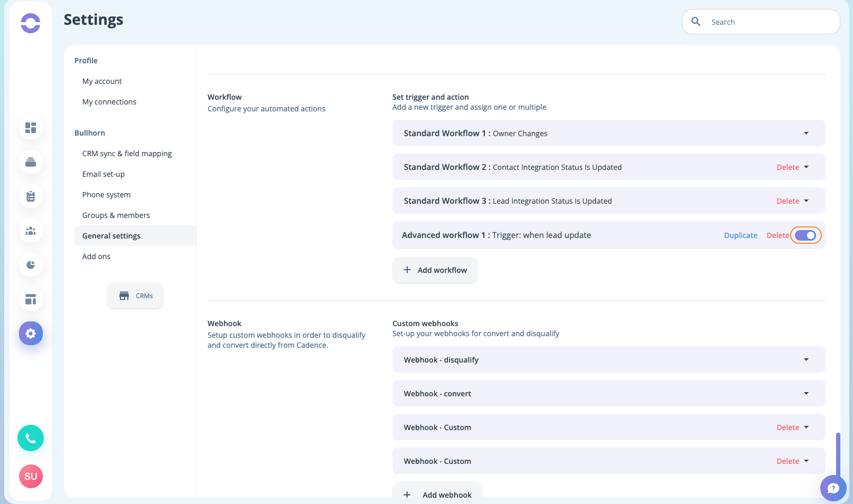Toggle off Advanced workflow 1 switch
Viewport: 853px width, 504px height.
click(805, 235)
